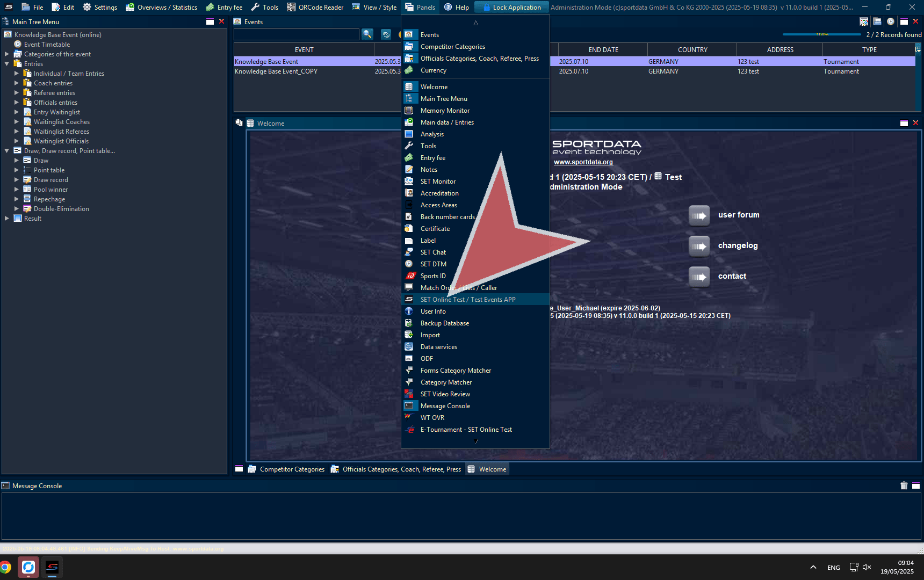Click the Events search input field
The width and height of the screenshot is (924, 580).
[297, 34]
